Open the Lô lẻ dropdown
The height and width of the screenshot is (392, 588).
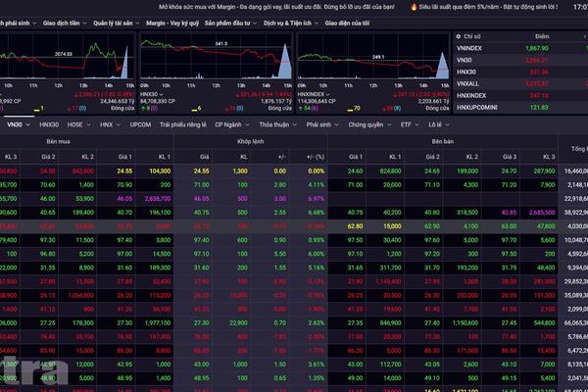(438, 125)
